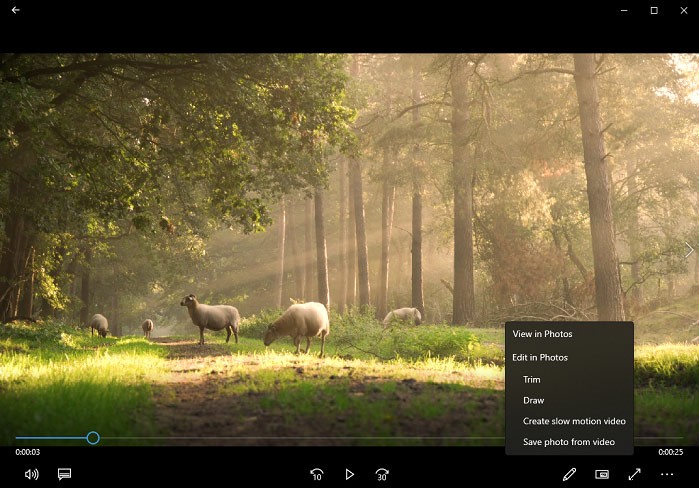Click the pencil Edit icon
This screenshot has height=488, width=699.
(569, 474)
